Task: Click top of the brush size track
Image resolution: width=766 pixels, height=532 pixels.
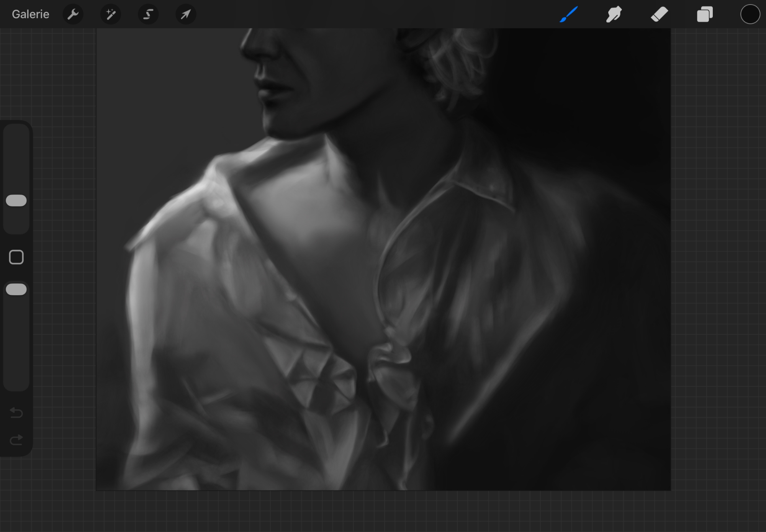Action: [x=16, y=132]
